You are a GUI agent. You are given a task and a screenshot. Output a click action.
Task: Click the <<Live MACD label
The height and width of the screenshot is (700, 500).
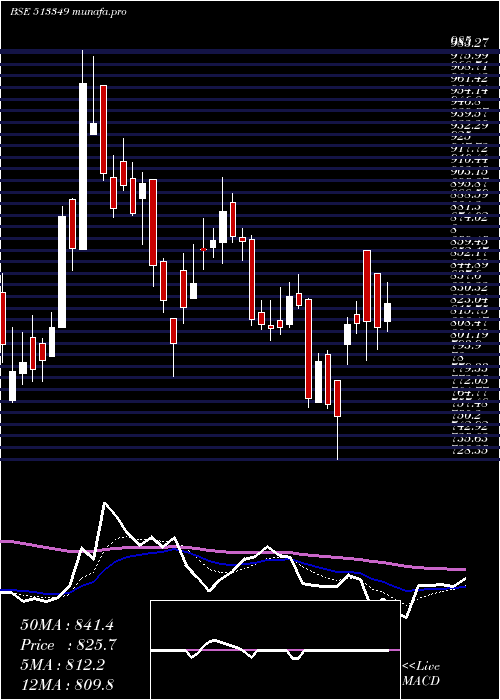click(421, 674)
